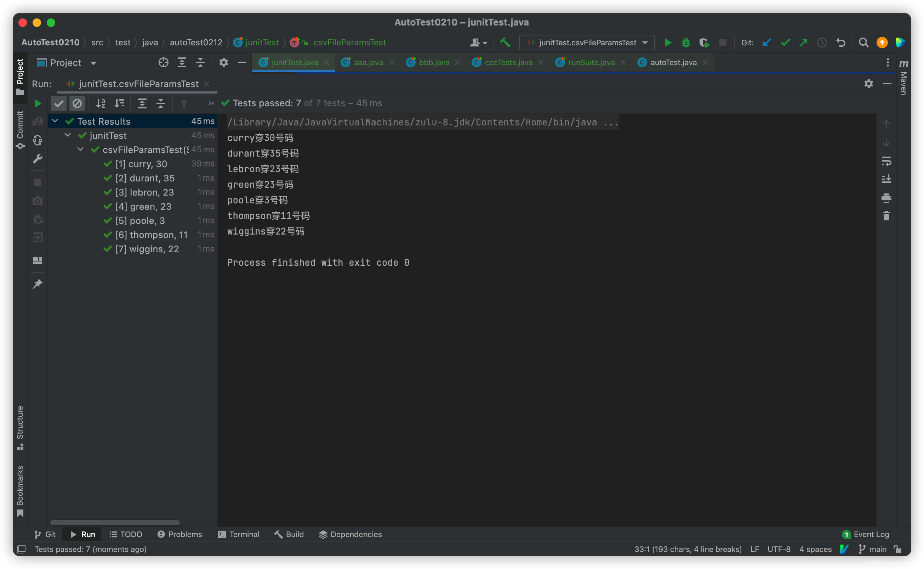Click the Rollback undo arrow icon

(841, 43)
